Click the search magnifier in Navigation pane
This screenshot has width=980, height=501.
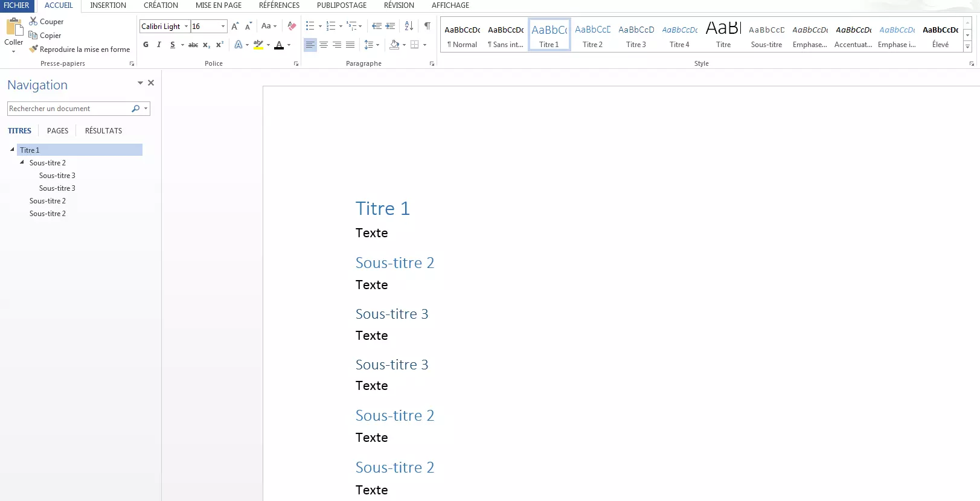(135, 109)
